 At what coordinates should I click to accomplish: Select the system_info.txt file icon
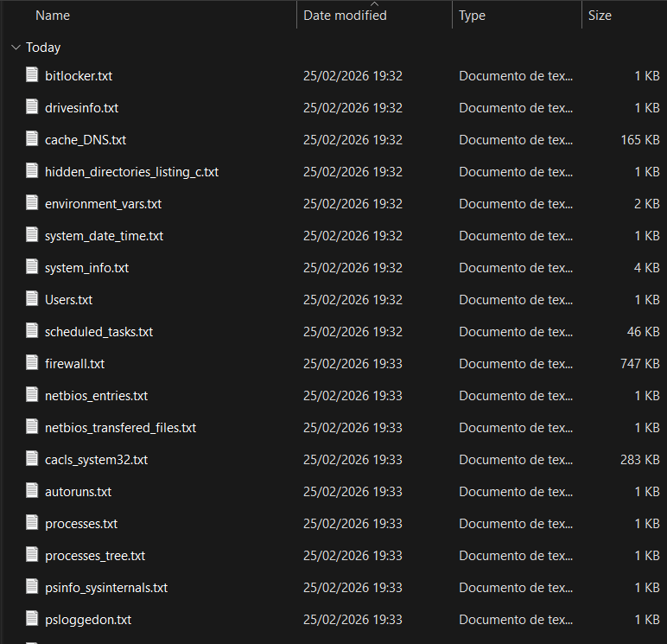(x=32, y=267)
